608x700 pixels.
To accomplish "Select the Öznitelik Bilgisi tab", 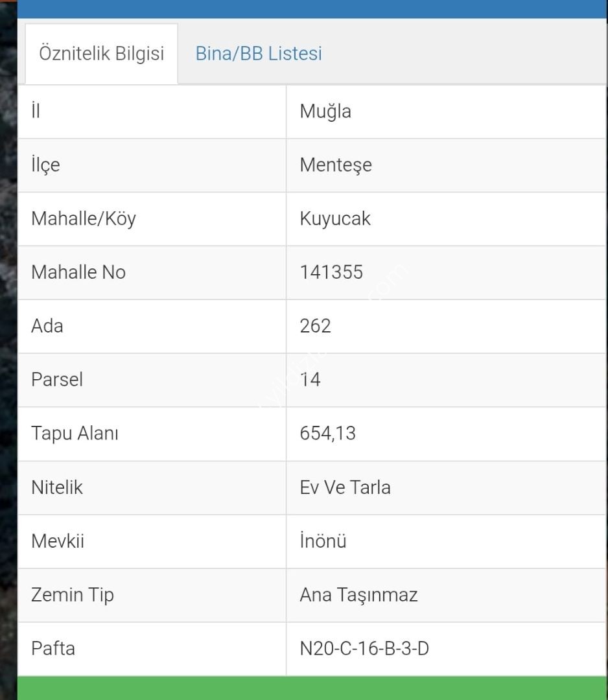I will point(102,54).
